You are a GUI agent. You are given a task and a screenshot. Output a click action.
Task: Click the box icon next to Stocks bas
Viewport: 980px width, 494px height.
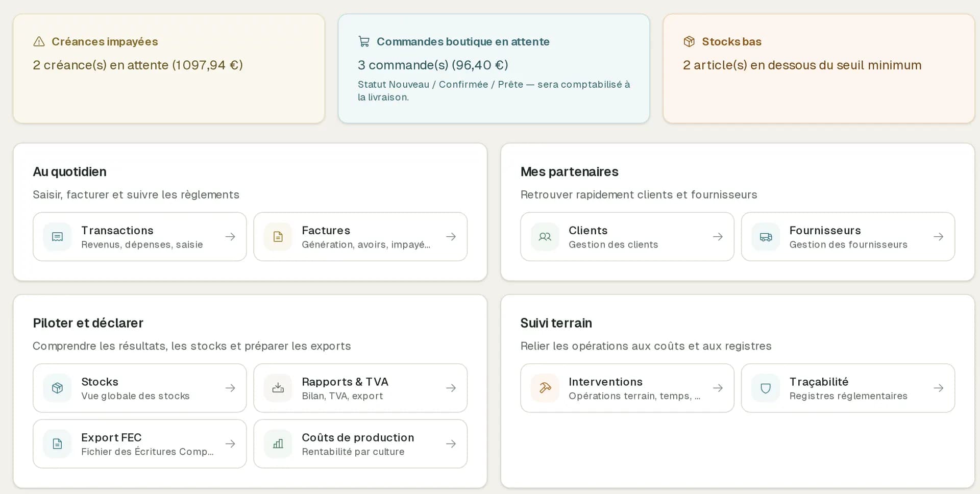click(x=689, y=42)
